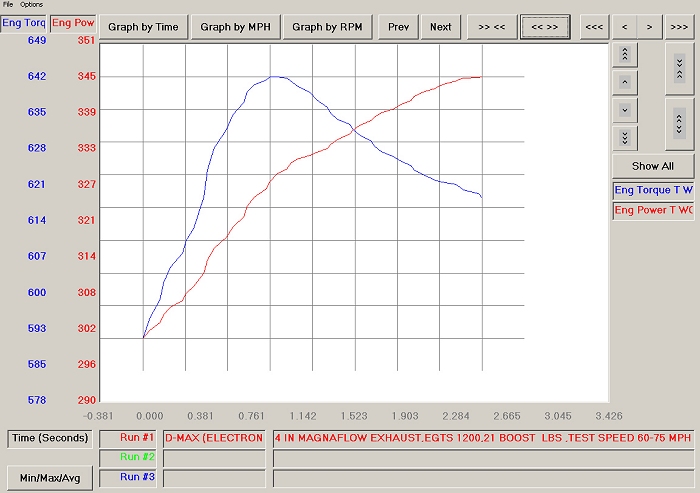Click the time axis value 3.426
The image size is (700, 493).
click(609, 416)
